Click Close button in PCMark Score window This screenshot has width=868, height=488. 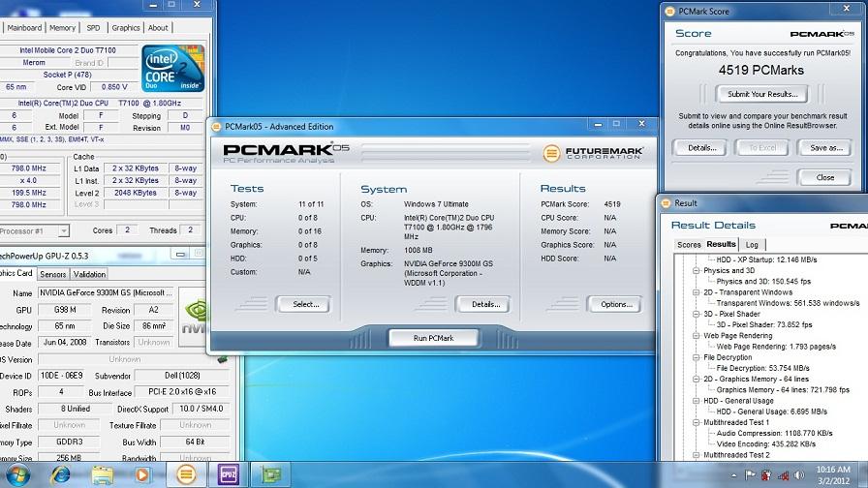(824, 177)
